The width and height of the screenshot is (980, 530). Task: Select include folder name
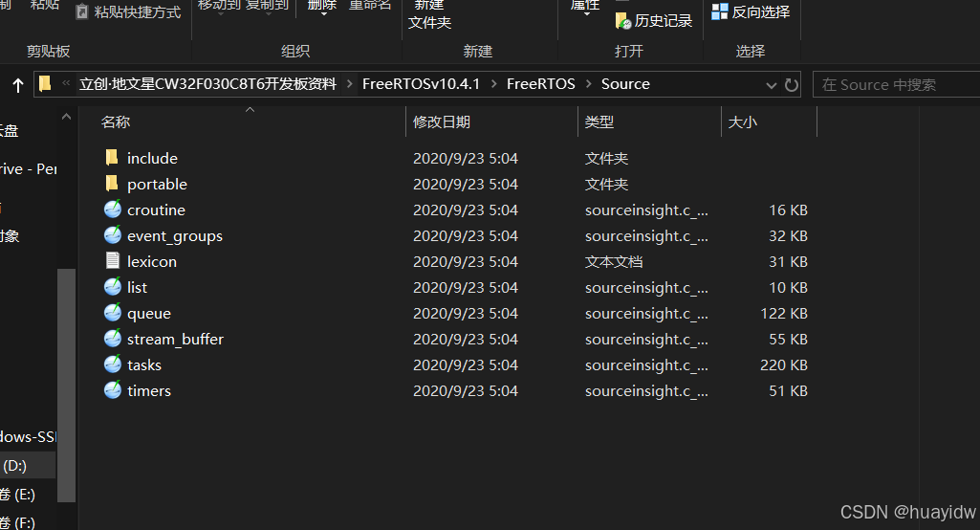pyautogui.click(x=152, y=158)
